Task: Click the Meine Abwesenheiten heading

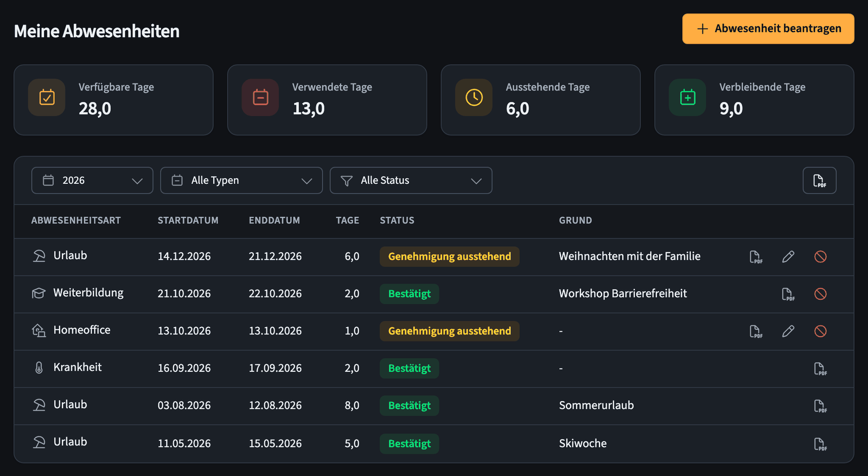Action: (97, 31)
